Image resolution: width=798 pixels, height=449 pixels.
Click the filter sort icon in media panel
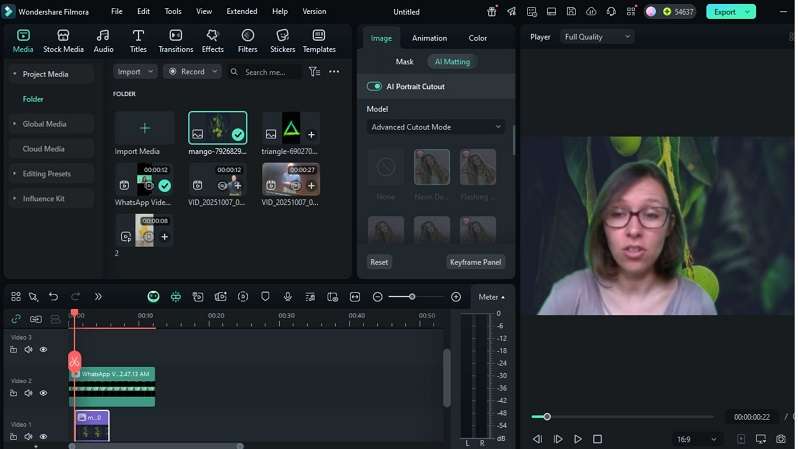click(315, 72)
